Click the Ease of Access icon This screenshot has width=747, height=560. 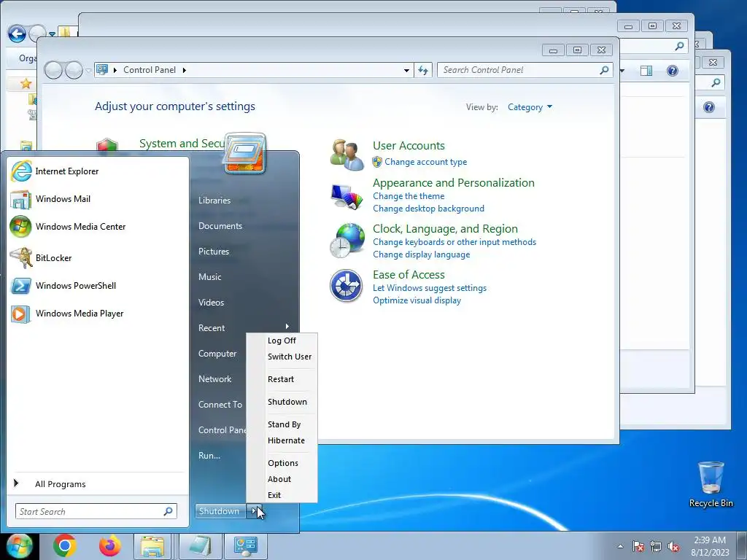pyautogui.click(x=346, y=286)
